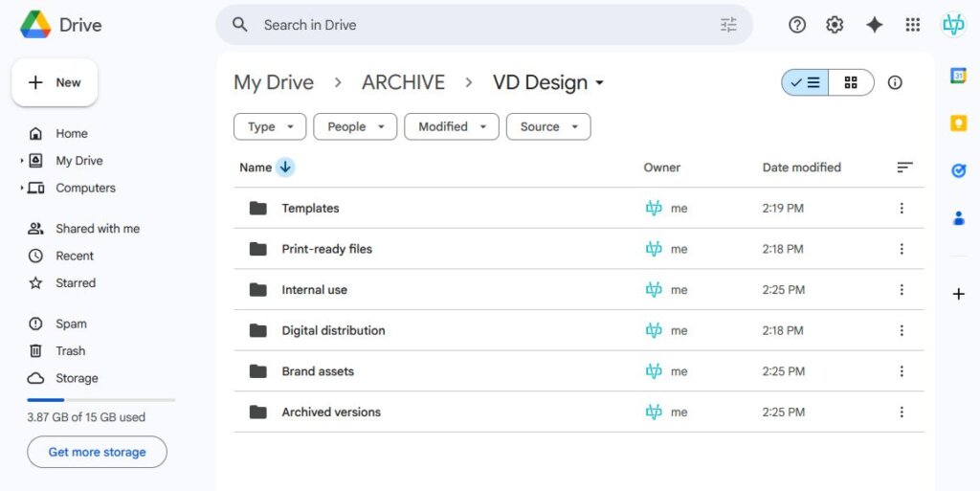
Task: Click the search magnifier icon
Action: tap(239, 25)
